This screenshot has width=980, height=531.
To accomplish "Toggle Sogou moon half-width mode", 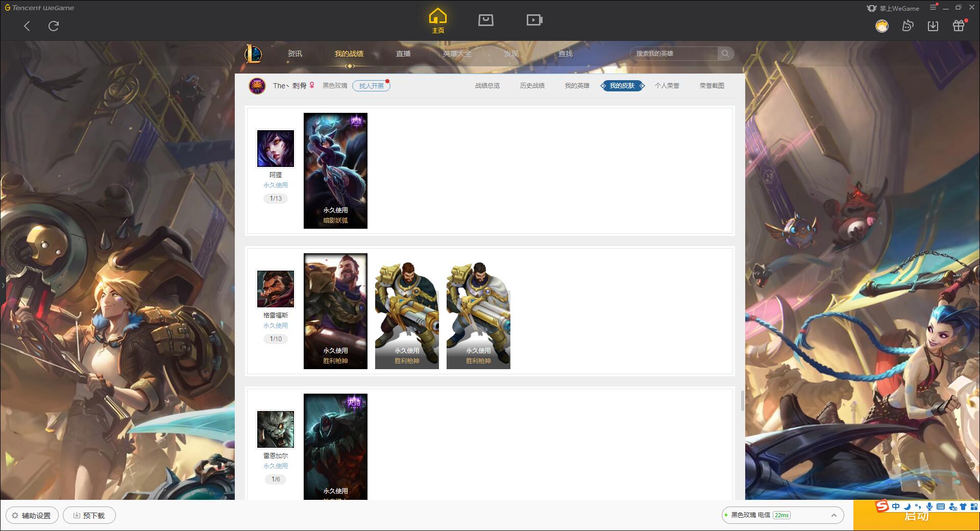I will coord(907,506).
